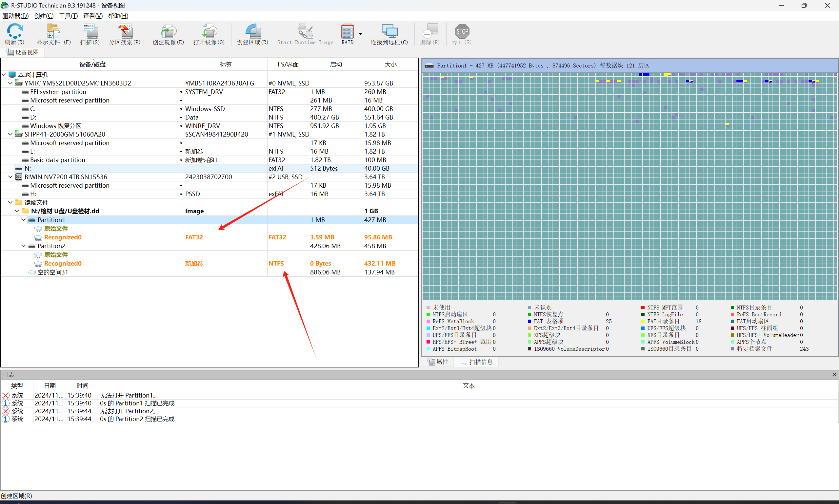Open the 工具(T) menu

[68, 16]
